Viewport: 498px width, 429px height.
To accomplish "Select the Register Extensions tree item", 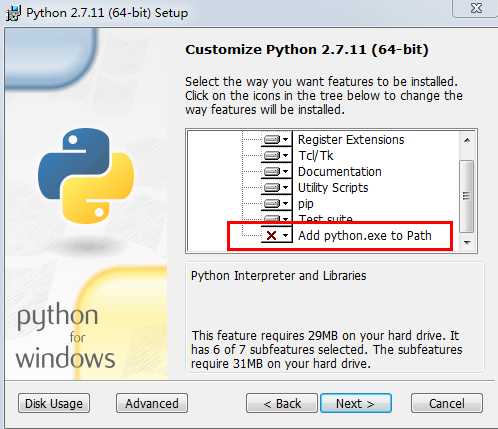I will (351, 140).
